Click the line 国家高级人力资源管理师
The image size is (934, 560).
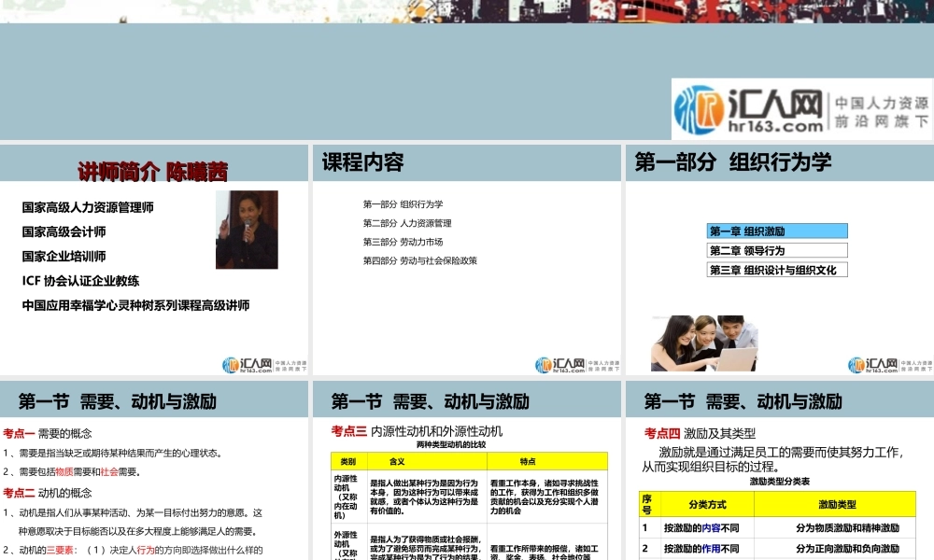coord(88,207)
